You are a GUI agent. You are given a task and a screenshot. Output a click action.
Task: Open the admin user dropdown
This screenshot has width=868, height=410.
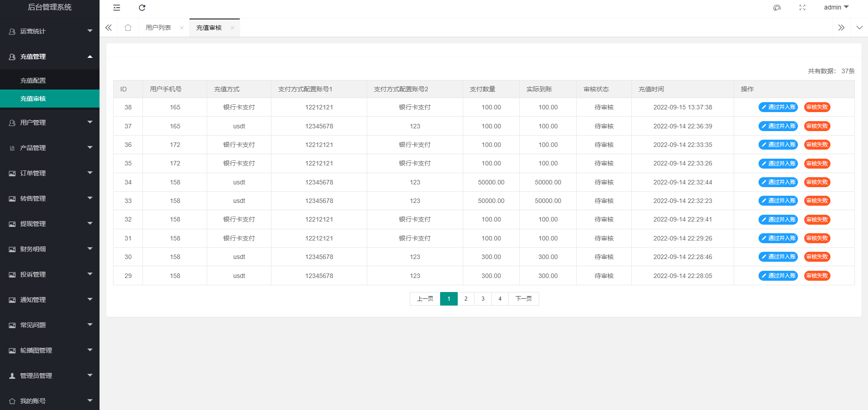pyautogui.click(x=836, y=7)
